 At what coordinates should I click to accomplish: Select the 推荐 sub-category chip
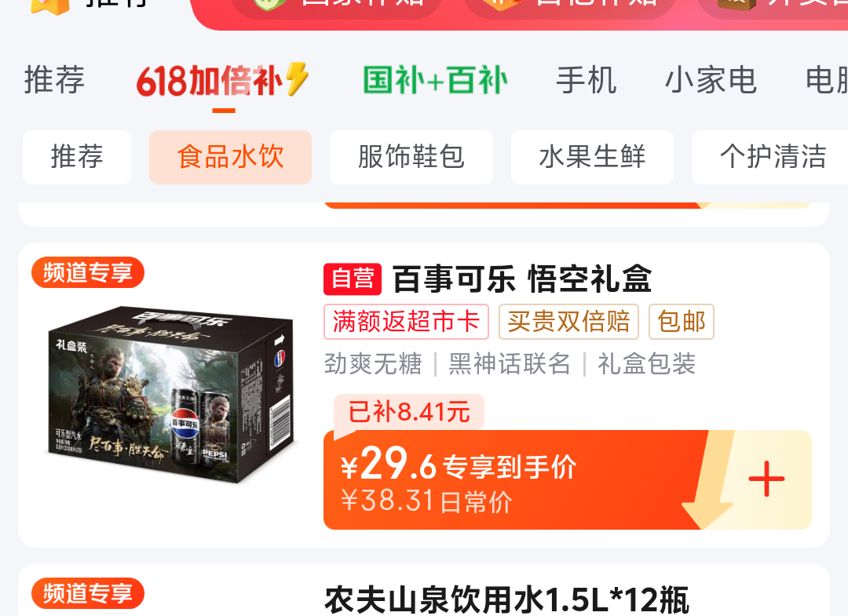(x=77, y=157)
